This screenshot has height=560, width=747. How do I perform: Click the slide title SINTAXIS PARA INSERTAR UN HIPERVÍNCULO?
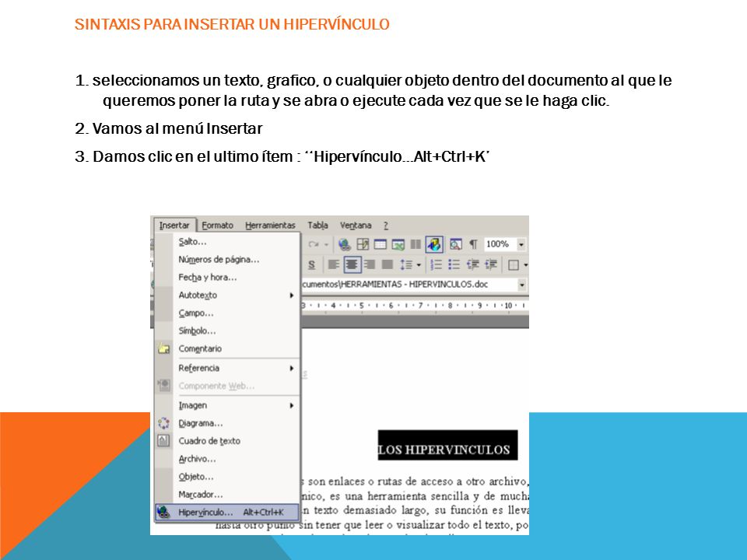click(x=232, y=24)
